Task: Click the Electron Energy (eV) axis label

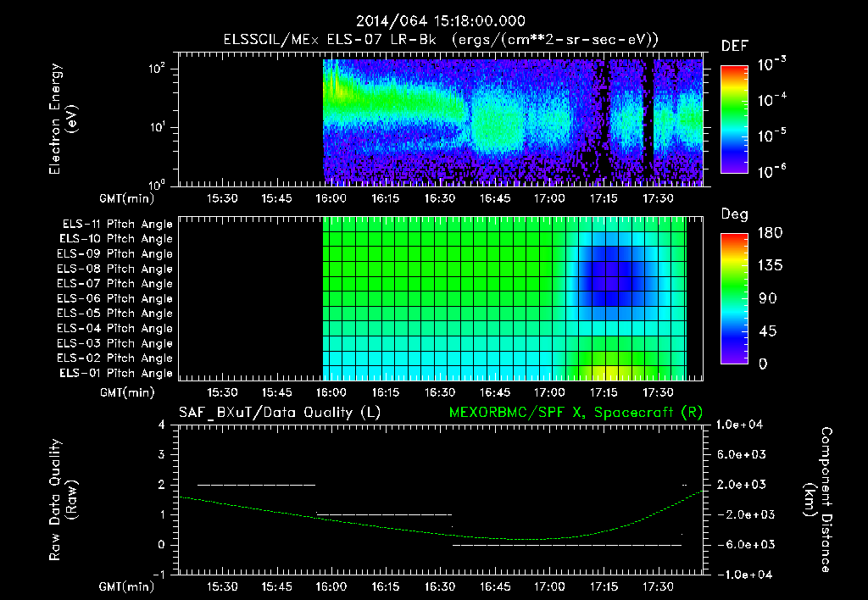Action: pyautogui.click(x=63, y=119)
